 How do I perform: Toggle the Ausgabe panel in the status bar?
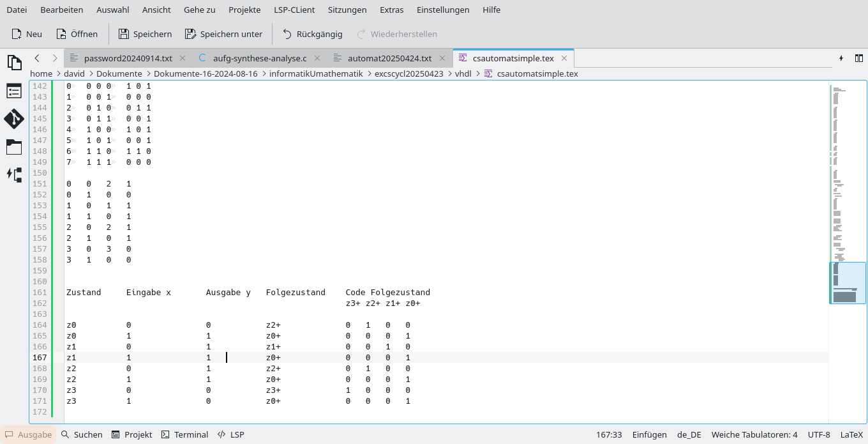pyautogui.click(x=28, y=434)
